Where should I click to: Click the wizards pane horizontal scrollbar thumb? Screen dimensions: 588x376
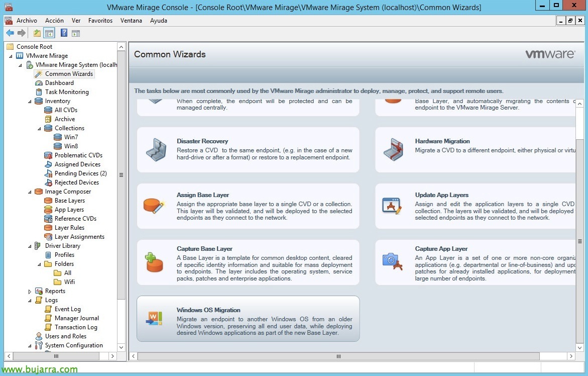(x=338, y=356)
